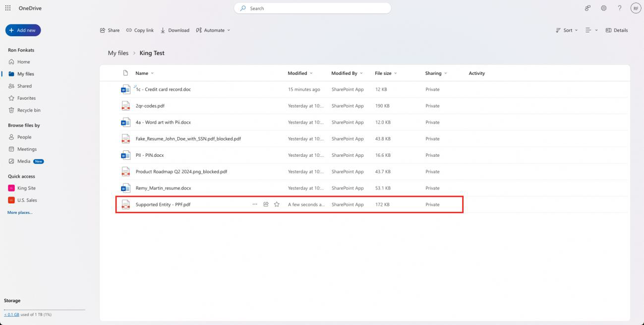Open file 1c - Credit card record.doc
The image size is (644, 325).
click(x=163, y=89)
